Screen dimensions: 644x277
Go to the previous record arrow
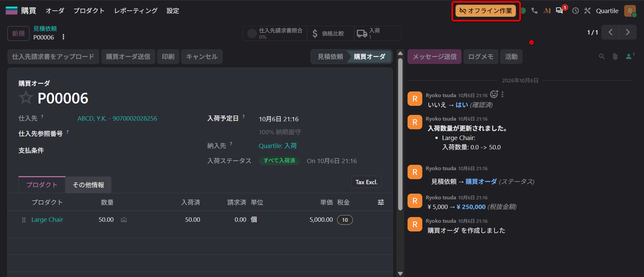point(610,32)
